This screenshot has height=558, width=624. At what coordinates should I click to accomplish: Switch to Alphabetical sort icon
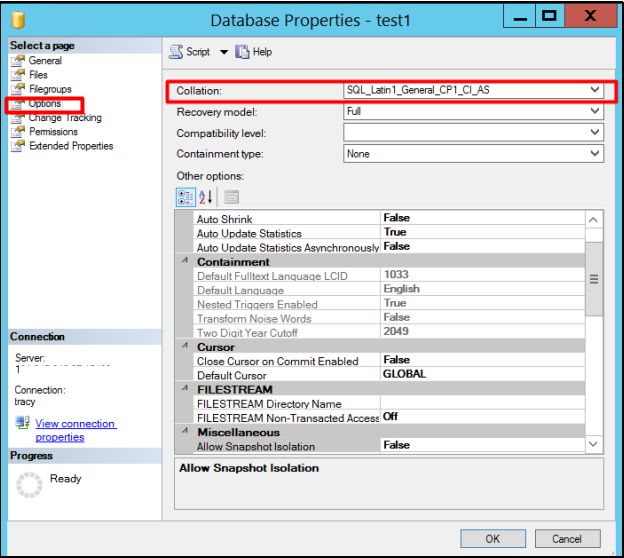(206, 197)
